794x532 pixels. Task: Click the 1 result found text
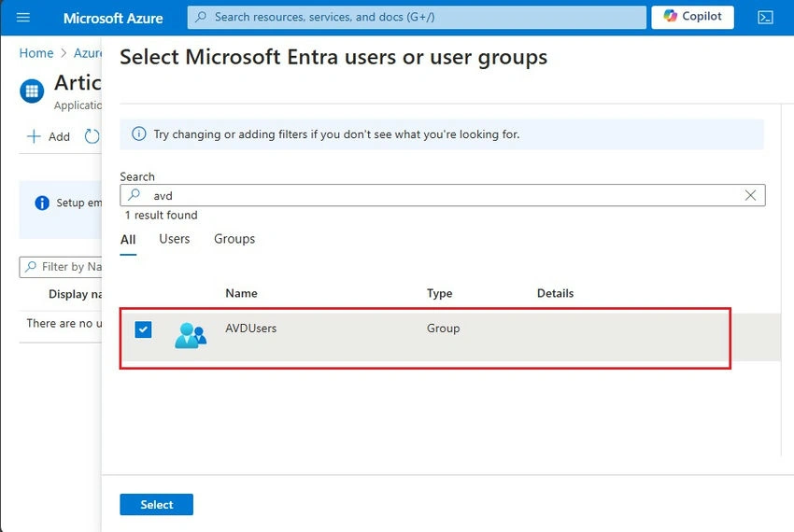[x=161, y=215]
